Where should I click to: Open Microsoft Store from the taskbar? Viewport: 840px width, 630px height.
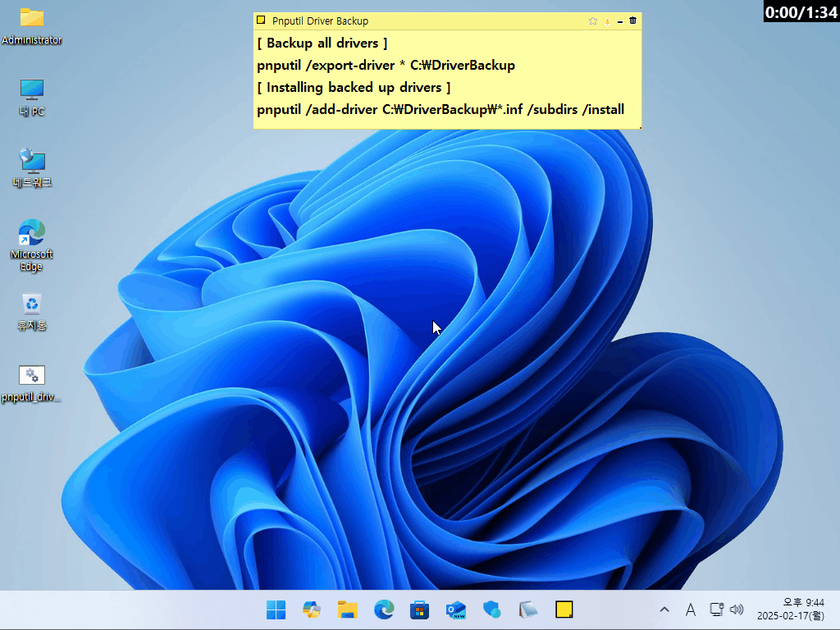click(419, 609)
